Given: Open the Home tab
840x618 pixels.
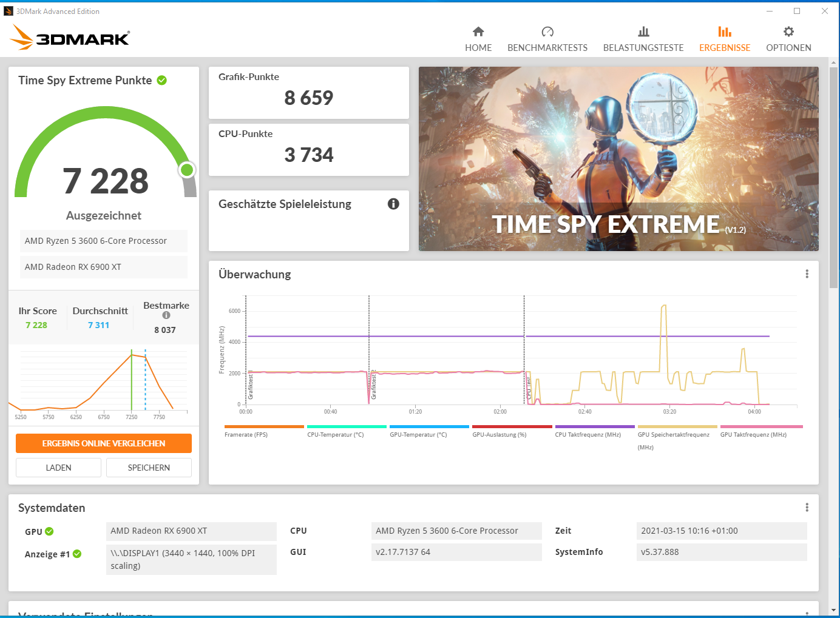Looking at the screenshot, I should click(478, 39).
